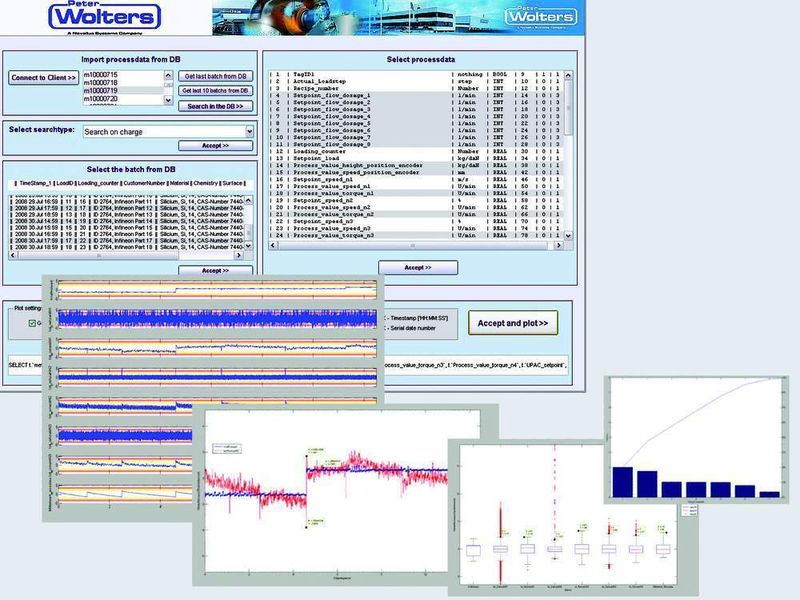Viewport: 800px width, 600px height.
Task: Select the batch row Infineon Part 12
Action: click(x=127, y=208)
